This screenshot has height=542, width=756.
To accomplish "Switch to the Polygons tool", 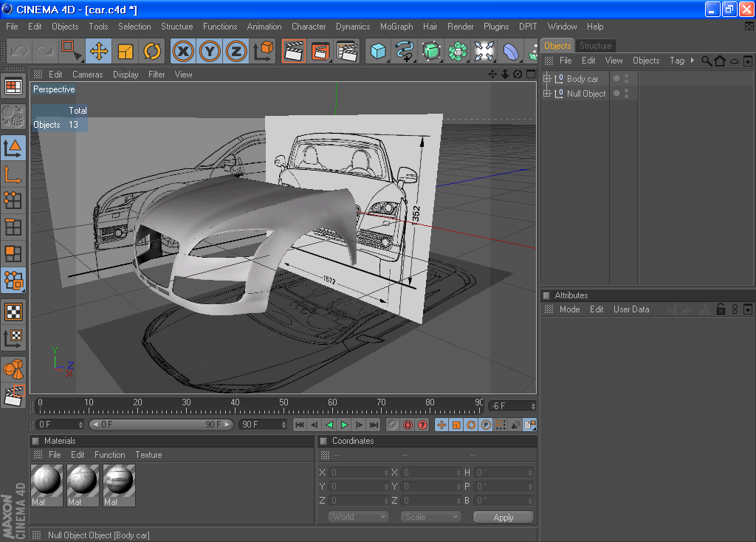I will pos(13,253).
